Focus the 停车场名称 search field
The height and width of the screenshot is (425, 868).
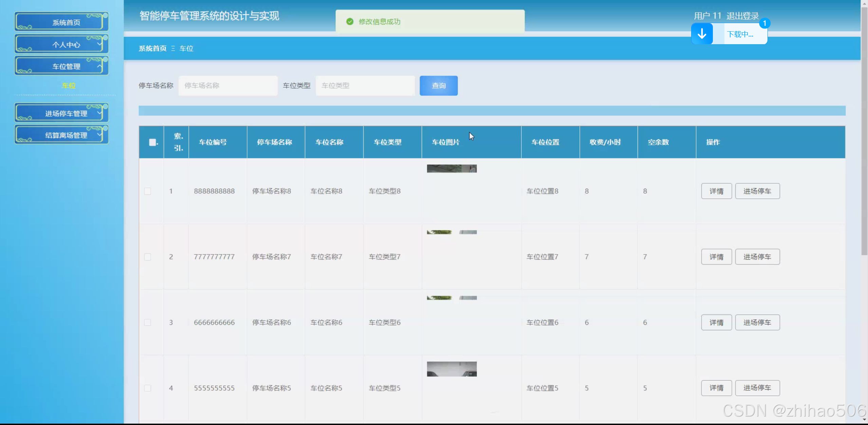(228, 86)
